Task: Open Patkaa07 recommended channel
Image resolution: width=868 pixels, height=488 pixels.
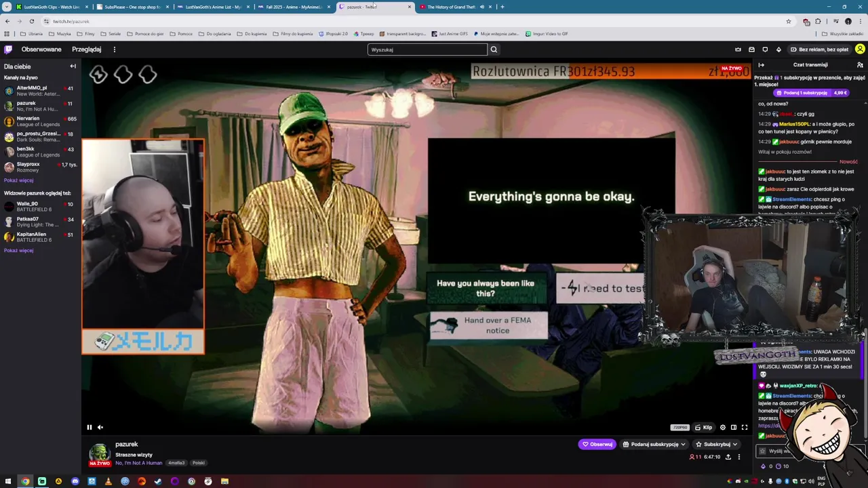Action: pos(39,222)
